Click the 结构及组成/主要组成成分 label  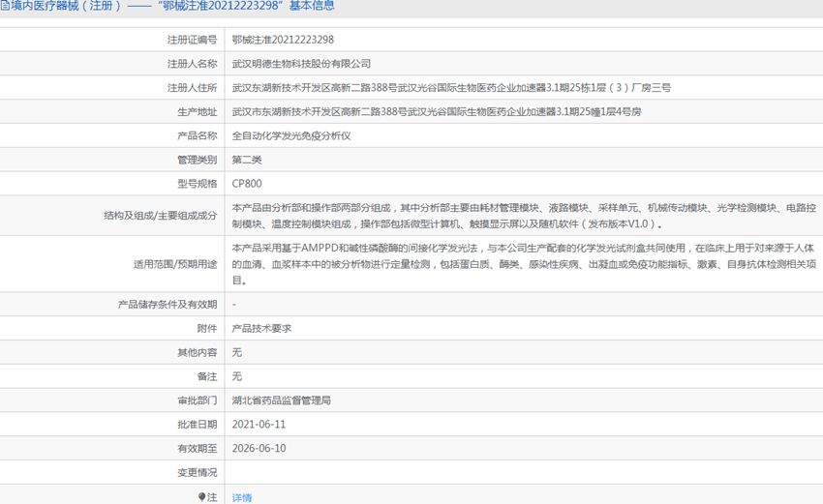161,216
